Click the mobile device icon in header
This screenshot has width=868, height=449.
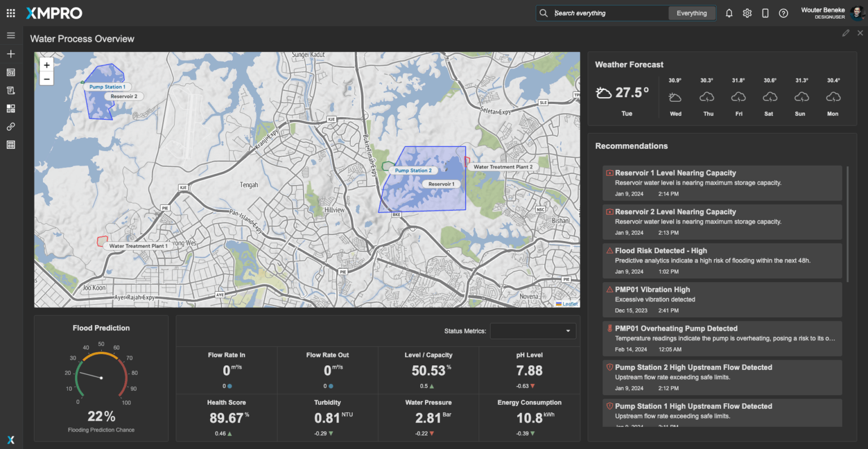coord(765,13)
